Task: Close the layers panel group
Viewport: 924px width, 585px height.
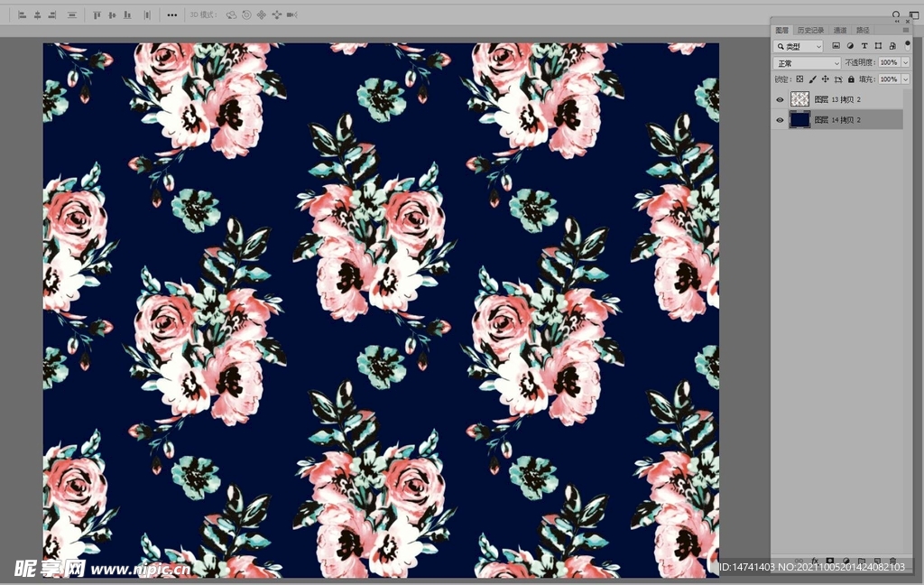Action: tap(908, 22)
